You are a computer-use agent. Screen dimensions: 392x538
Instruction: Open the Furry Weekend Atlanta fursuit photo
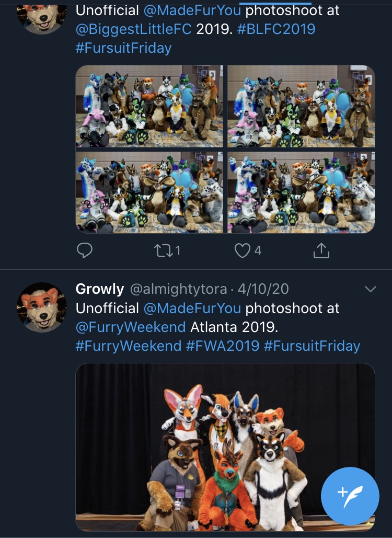(225, 447)
